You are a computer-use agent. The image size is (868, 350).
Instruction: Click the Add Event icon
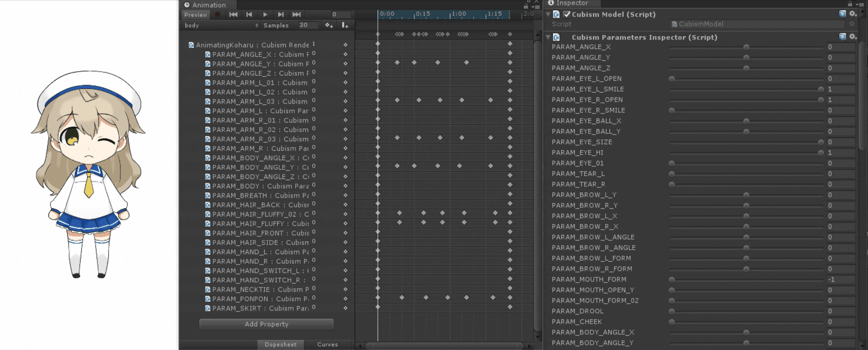point(345,25)
